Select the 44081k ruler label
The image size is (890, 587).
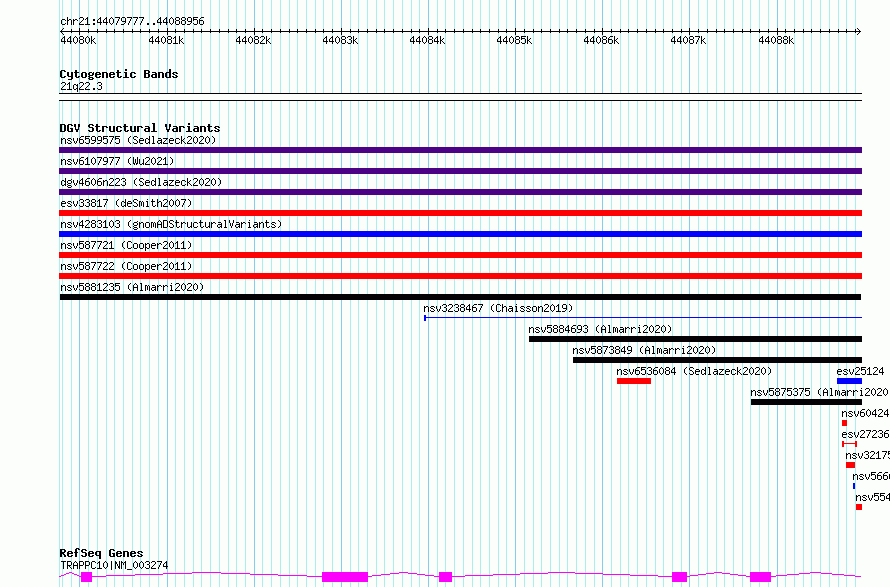pos(166,40)
